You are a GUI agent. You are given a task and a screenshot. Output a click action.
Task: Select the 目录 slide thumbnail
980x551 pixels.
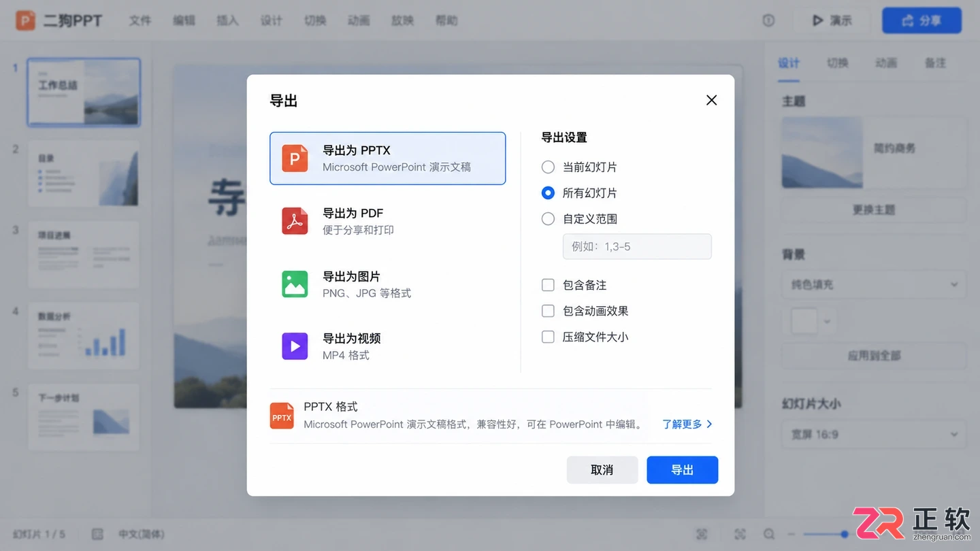pos(84,173)
